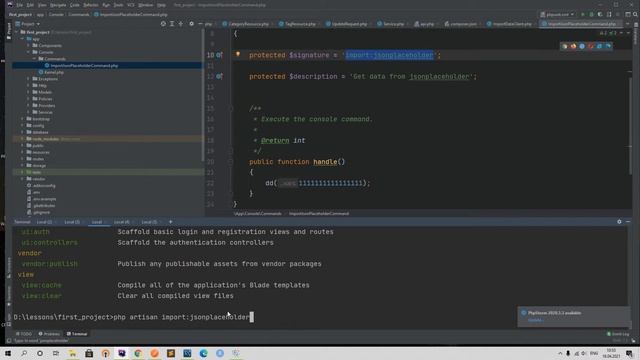This screenshot has height=360, width=640.
Task: Click the locate-file target icon in Project panel
Action: 163,24
